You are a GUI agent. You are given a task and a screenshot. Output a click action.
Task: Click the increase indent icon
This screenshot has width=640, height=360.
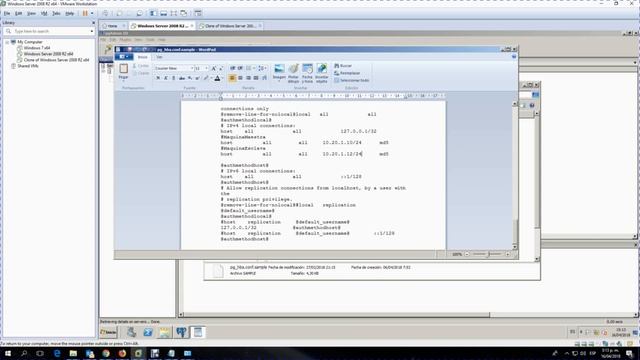[x=240, y=68]
